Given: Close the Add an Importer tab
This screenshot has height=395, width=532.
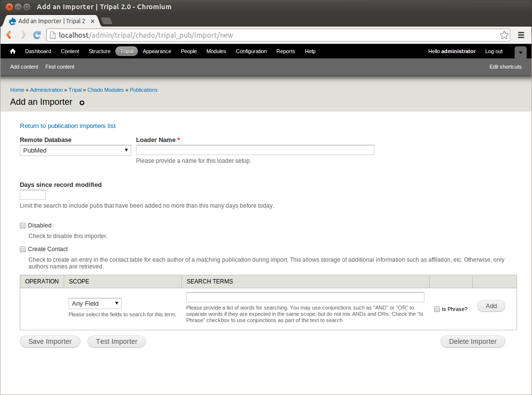Looking at the screenshot, I should [x=93, y=21].
